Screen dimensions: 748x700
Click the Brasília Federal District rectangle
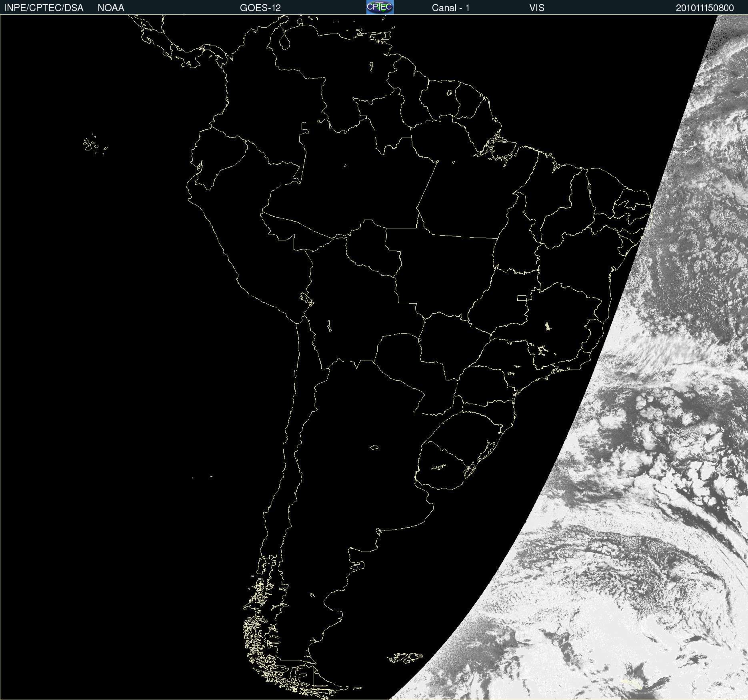522,298
